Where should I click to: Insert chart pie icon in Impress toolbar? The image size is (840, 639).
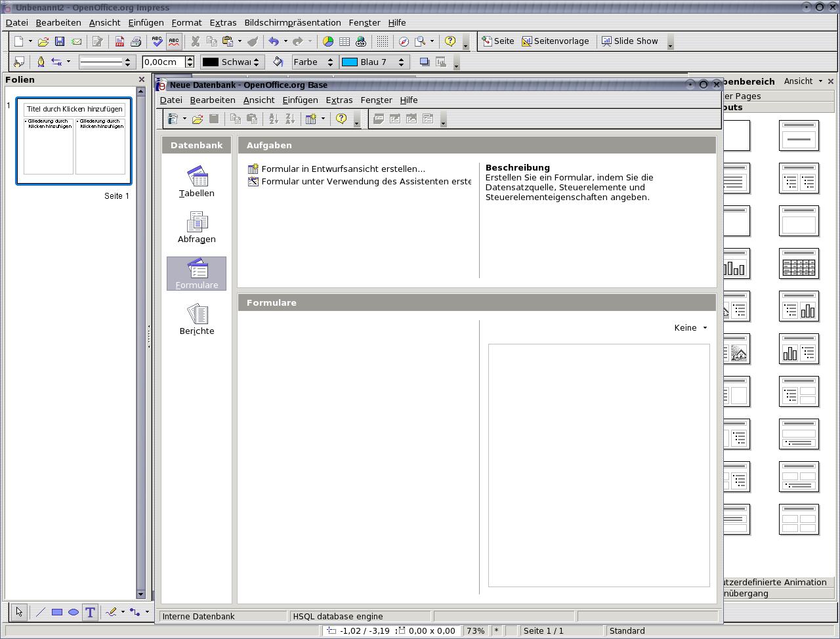point(328,41)
